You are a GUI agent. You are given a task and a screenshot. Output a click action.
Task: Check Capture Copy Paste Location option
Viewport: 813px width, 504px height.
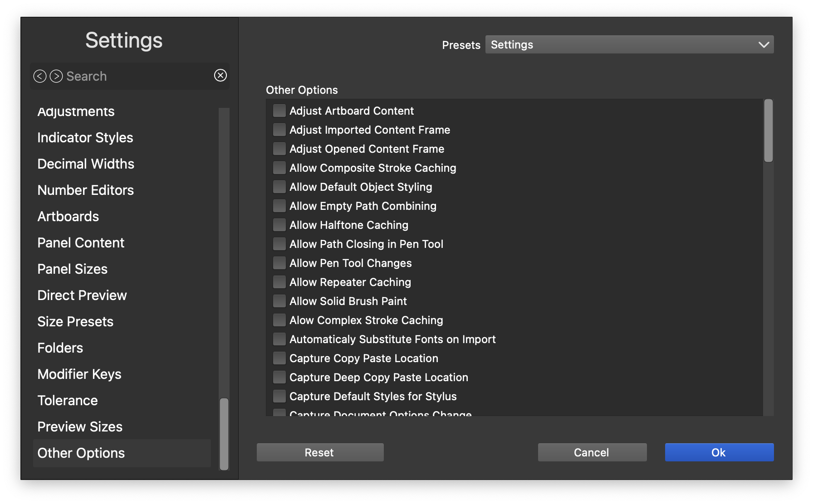coord(279,359)
